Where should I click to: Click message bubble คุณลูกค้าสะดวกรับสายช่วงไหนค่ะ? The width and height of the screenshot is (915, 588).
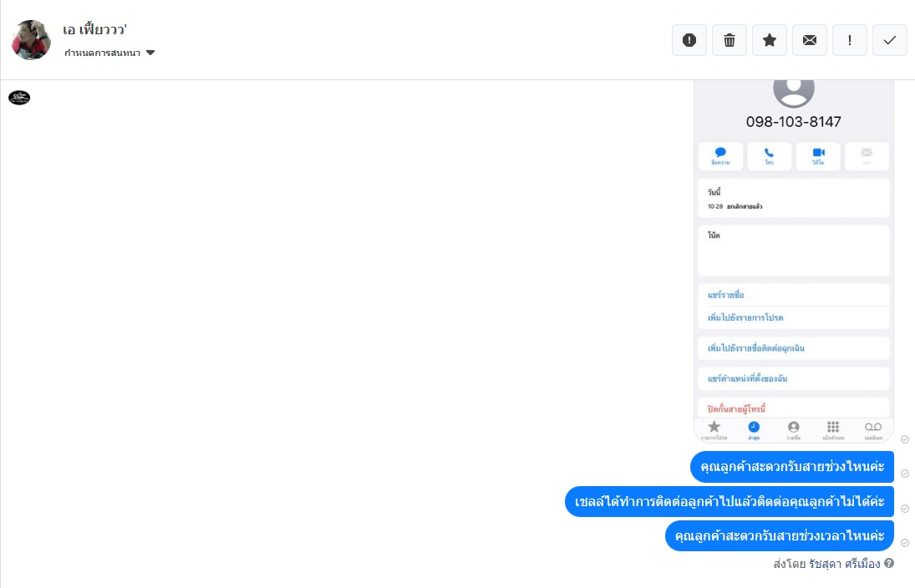pos(792,467)
